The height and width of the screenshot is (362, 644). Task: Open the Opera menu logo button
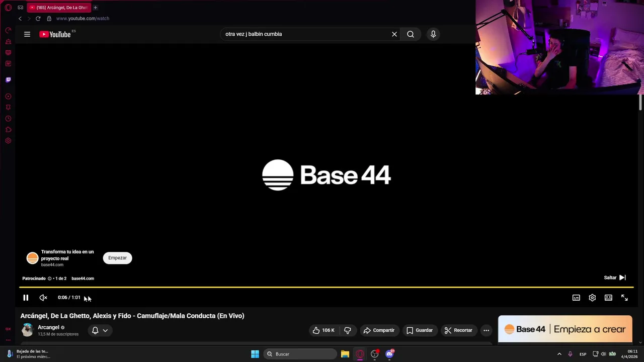[8, 8]
